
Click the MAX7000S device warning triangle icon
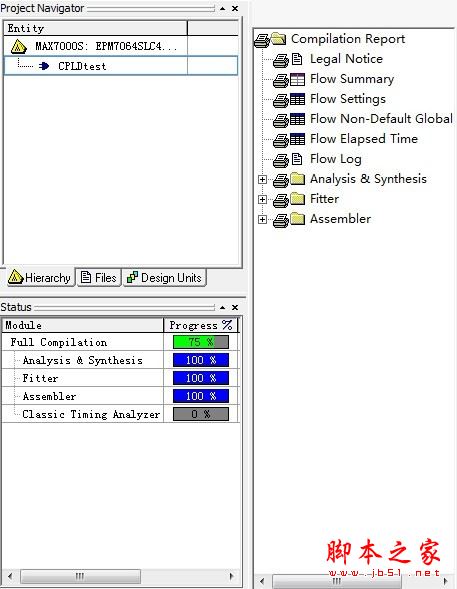[x=18, y=47]
